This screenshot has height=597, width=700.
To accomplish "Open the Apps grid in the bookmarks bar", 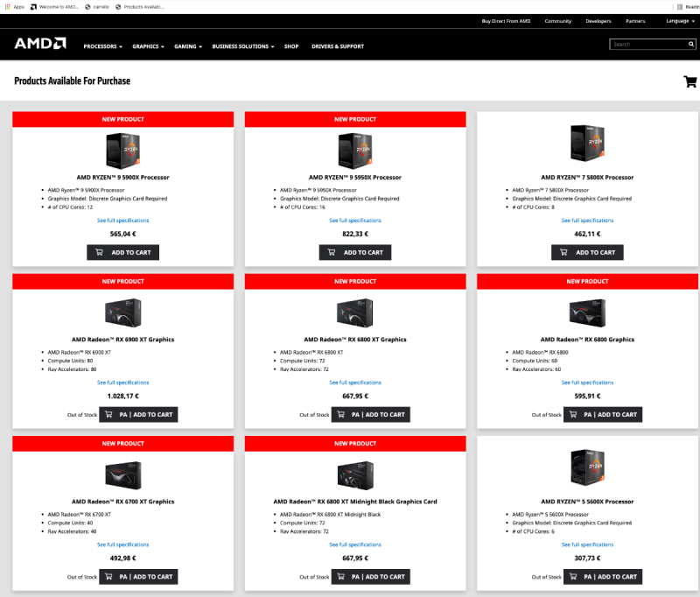I will click(15, 7).
